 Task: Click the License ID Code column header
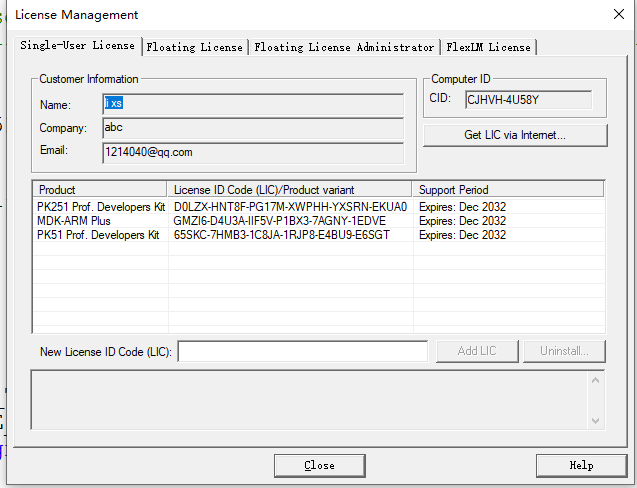[x=290, y=190]
